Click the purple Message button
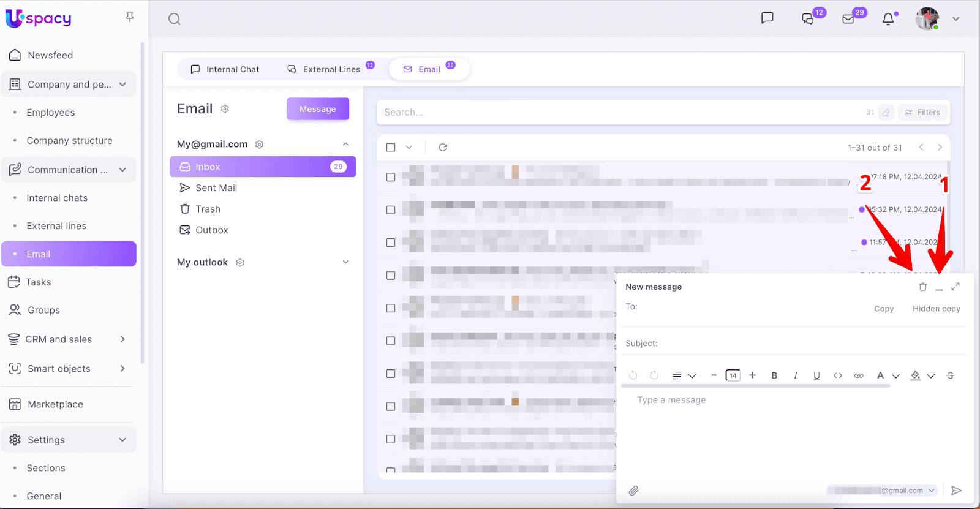This screenshot has width=980, height=509. click(317, 109)
